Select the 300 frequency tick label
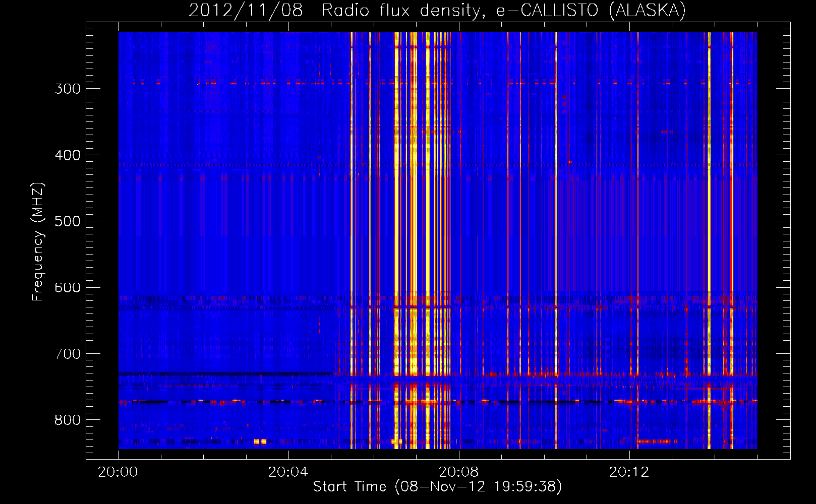The image size is (816, 504). [68, 89]
